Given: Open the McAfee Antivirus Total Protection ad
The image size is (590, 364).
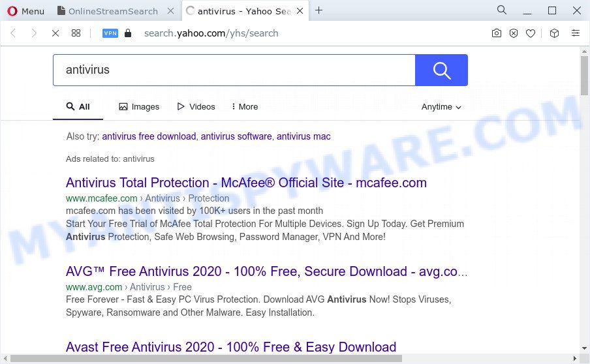Looking at the screenshot, I should click(x=246, y=183).
